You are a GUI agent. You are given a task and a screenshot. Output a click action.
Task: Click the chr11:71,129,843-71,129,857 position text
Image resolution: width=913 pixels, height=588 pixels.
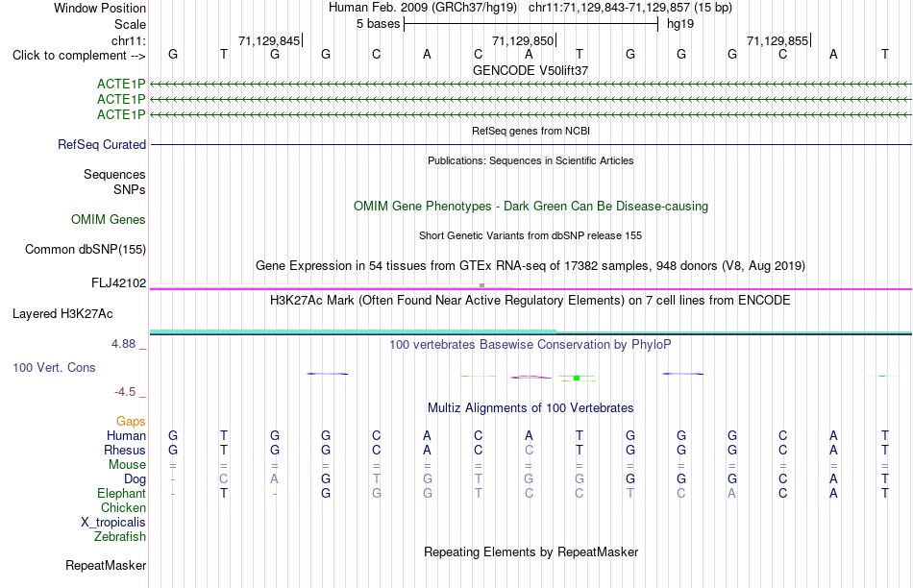point(609,8)
